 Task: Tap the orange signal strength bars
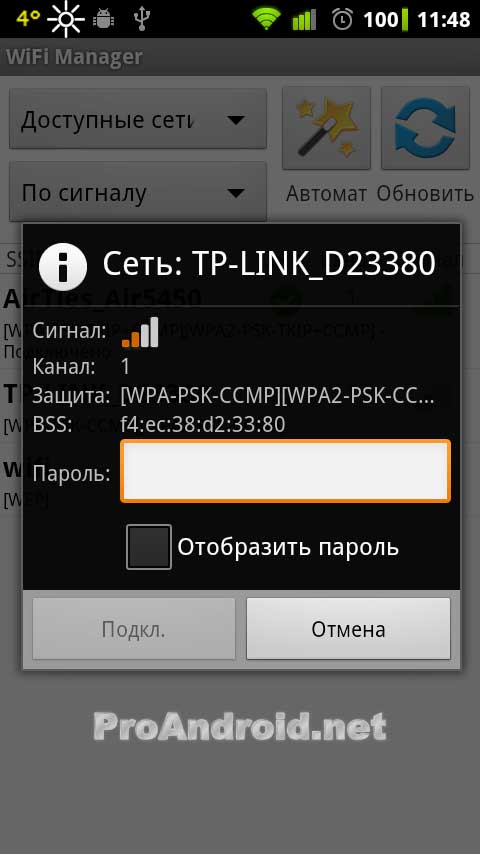point(140,332)
